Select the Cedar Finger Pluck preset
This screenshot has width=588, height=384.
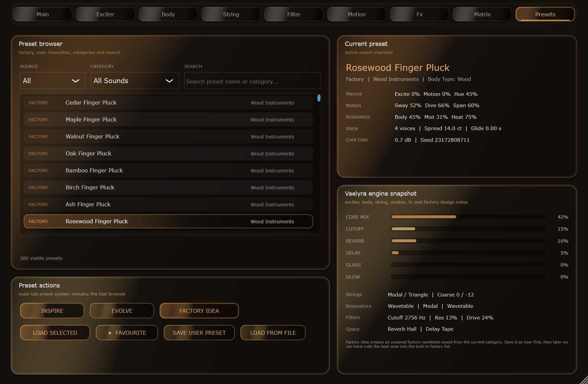point(168,102)
